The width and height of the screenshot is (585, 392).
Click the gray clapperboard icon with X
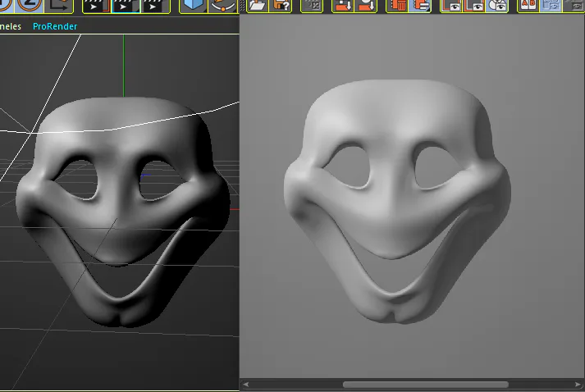point(312,5)
